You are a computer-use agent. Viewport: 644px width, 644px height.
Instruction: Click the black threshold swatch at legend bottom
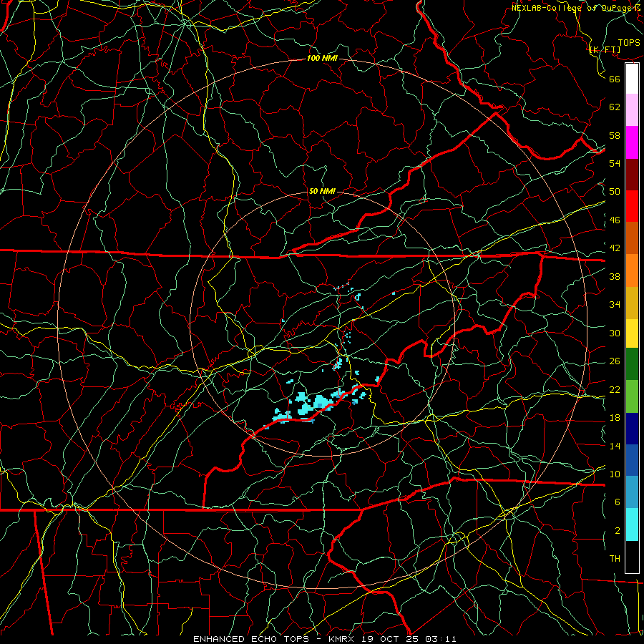[632, 557]
